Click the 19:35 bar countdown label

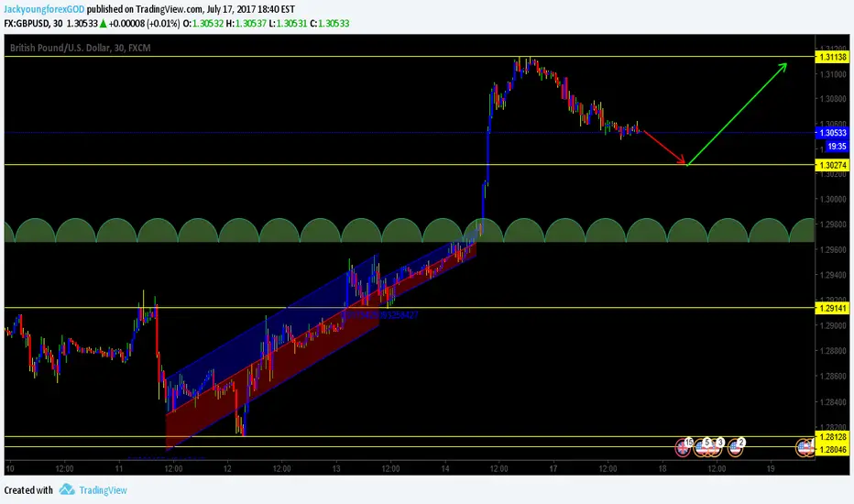(x=837, y=146)
